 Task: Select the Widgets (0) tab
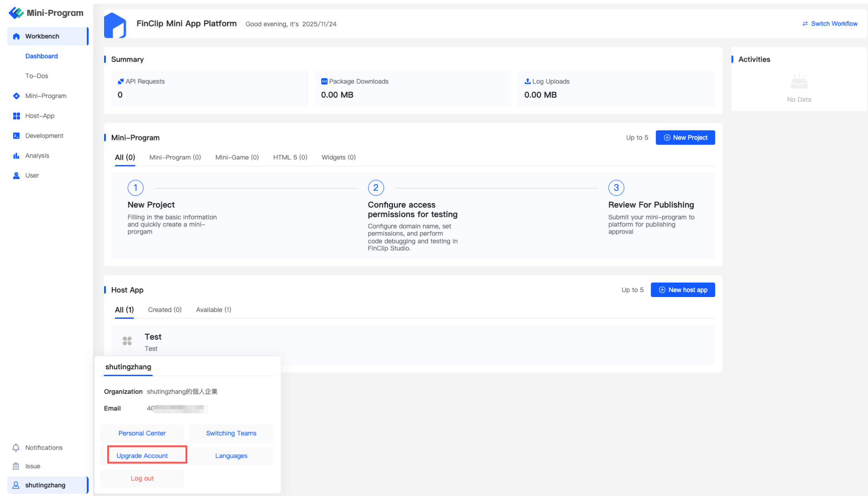339,158
